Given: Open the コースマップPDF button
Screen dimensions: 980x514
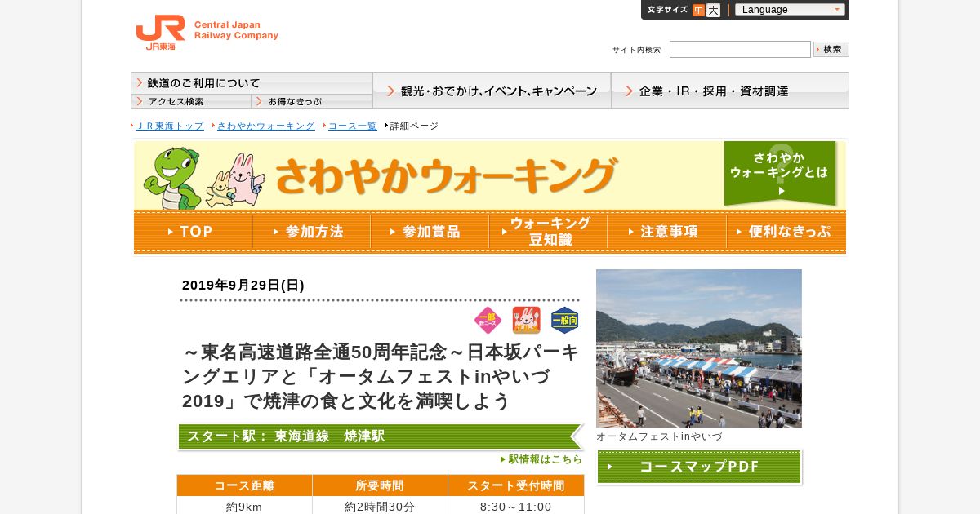Looking at the screenshot, I should (699, 467).
